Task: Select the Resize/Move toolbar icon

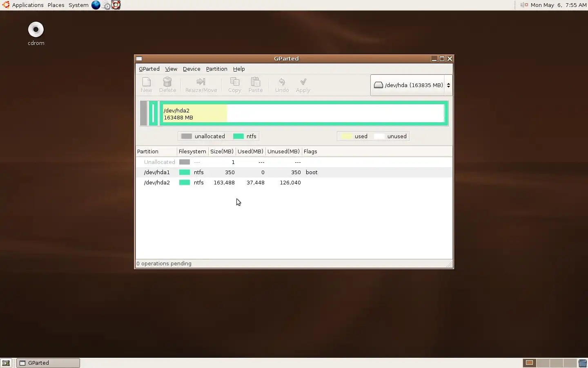Action: click(x=201, y=85)
